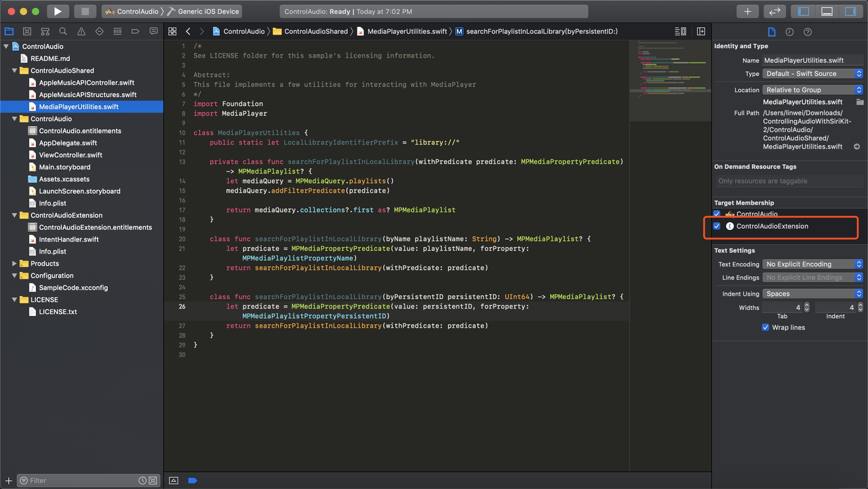This screenshot has width=868, height=489.
Task: Collapse the LICENSE group
Action: [x=14, y=300]
